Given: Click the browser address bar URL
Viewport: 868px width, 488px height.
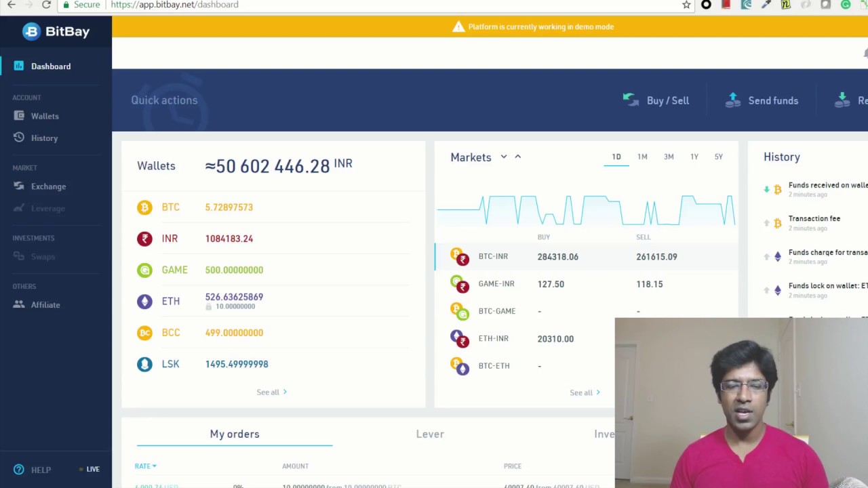Looking at the screenshot, I should pyautogui.click(x=174, y=5).
